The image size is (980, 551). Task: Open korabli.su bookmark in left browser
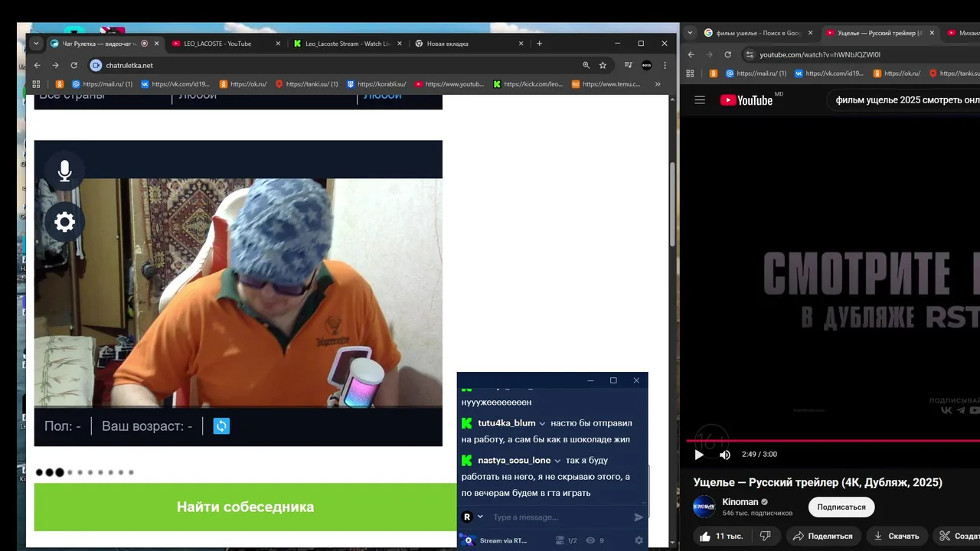(376, 84)
